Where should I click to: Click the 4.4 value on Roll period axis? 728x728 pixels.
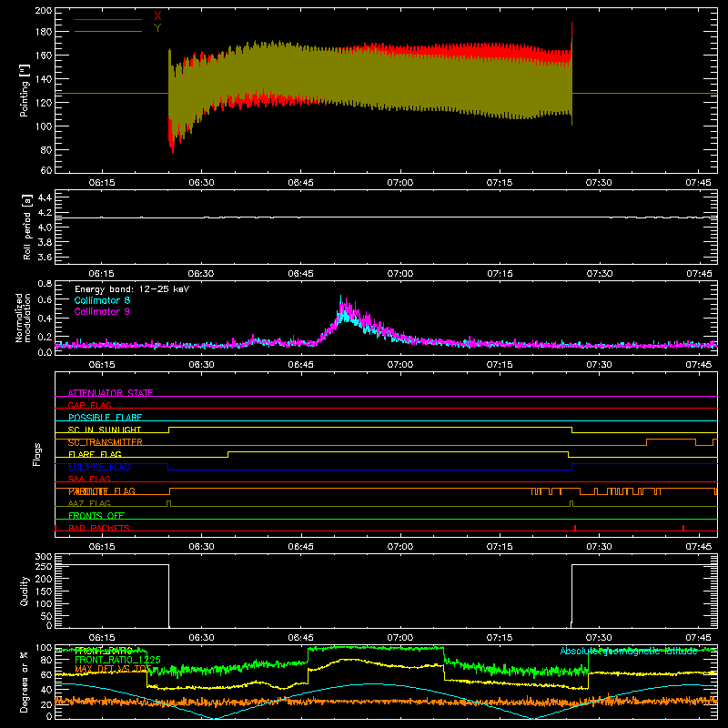pyautogui.click(x=45, y=197)
